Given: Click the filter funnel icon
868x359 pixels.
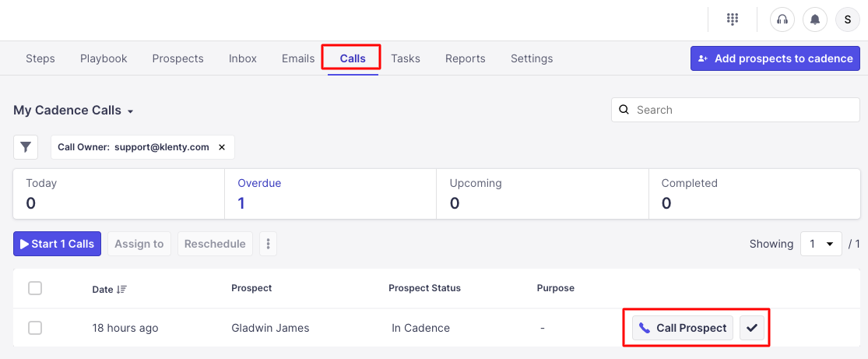Looking at the screenshot, I should point(26,146).
